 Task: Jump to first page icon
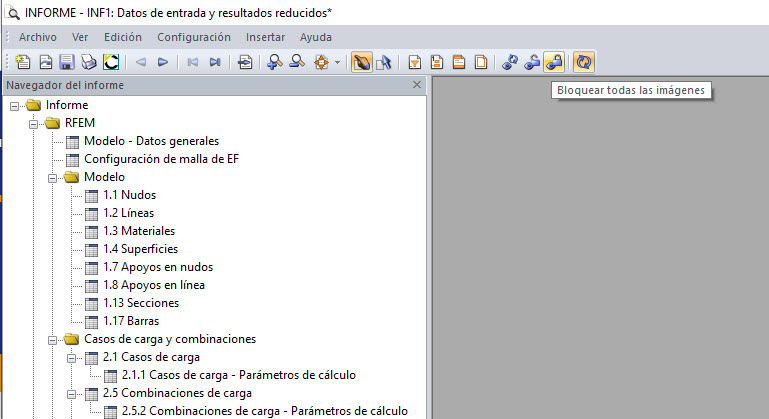point(193,62)
